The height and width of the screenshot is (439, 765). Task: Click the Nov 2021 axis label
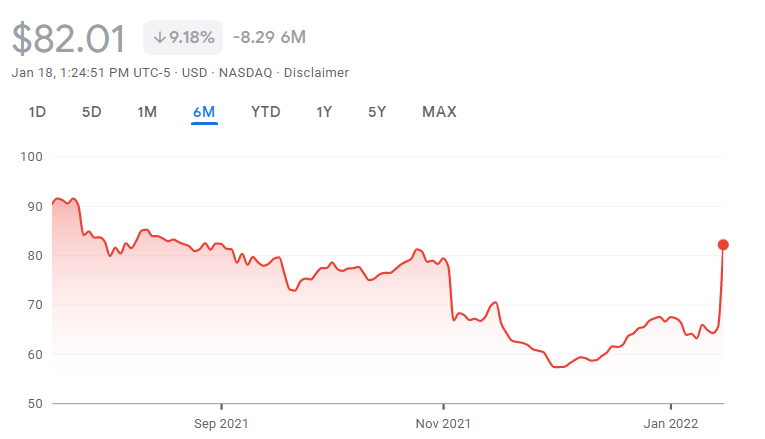[443, 423]
